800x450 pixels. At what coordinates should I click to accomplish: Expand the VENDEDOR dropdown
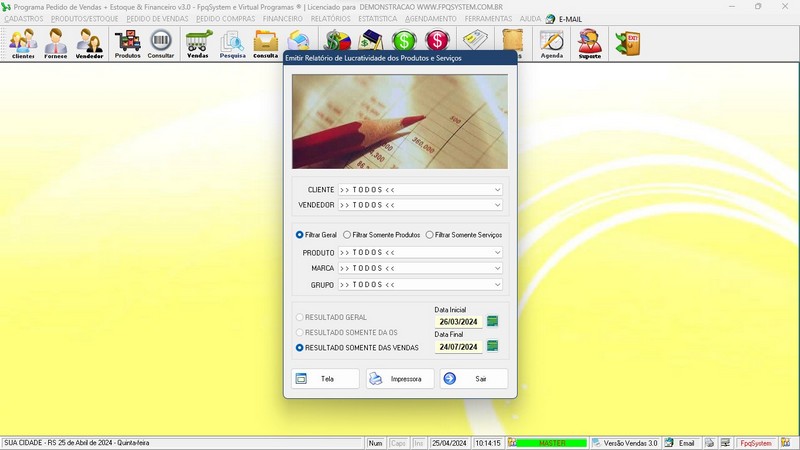click(497, 205)
